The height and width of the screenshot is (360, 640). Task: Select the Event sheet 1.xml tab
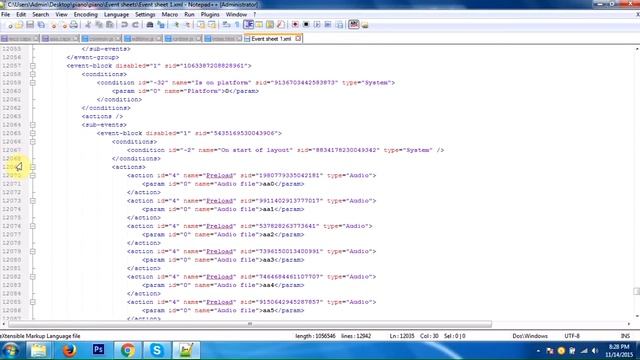point(271,39)
